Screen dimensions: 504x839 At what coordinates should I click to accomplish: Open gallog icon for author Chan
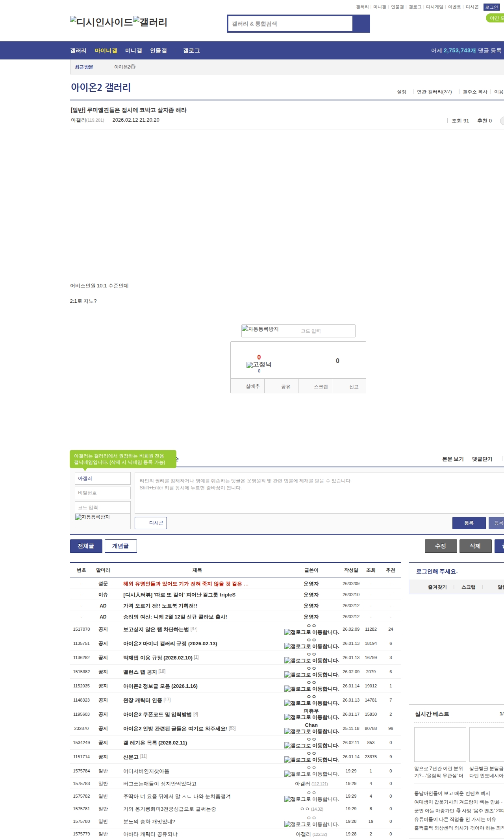click(311, 732)
